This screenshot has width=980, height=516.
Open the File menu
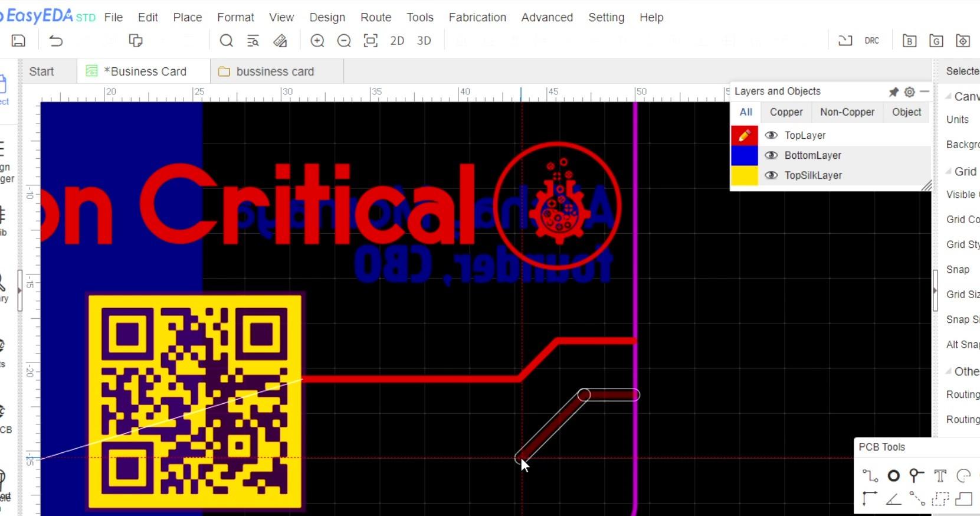[113, 17]
